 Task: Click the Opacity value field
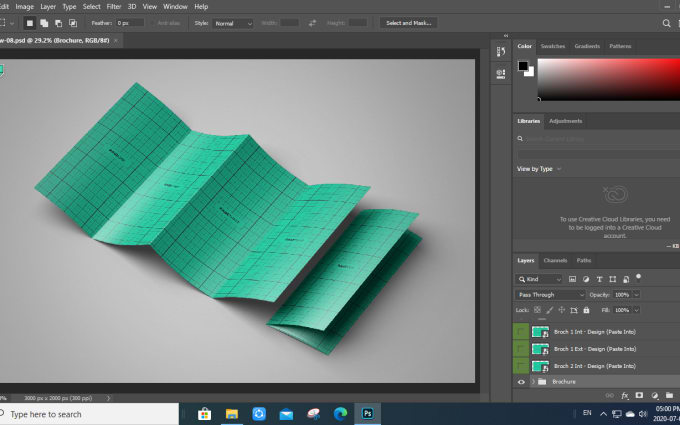pyautogui.click(x=622, y=294)
